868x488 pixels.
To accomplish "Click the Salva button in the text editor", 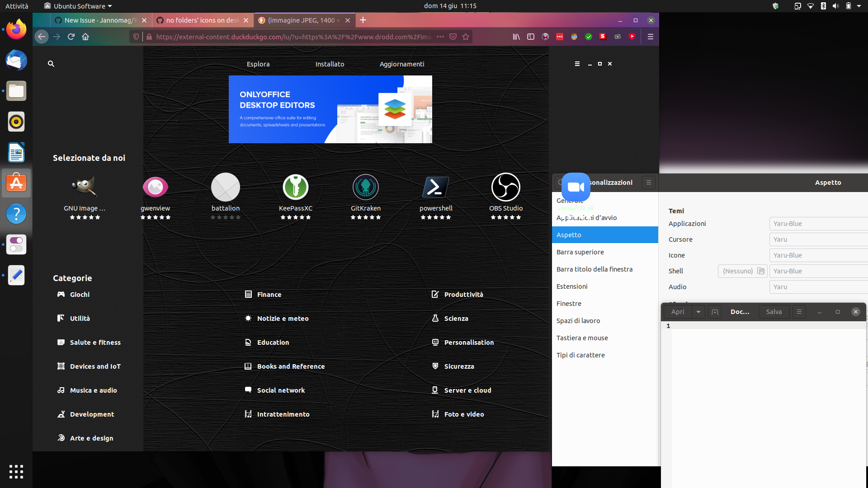I will (774, 312).
